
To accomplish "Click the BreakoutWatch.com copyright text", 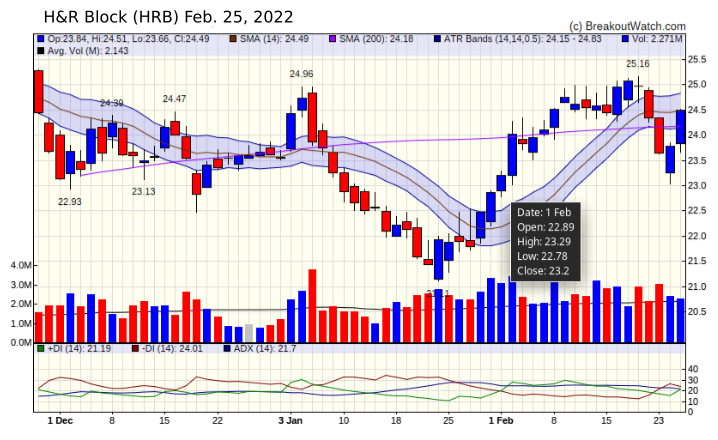I will coord(627,27).
